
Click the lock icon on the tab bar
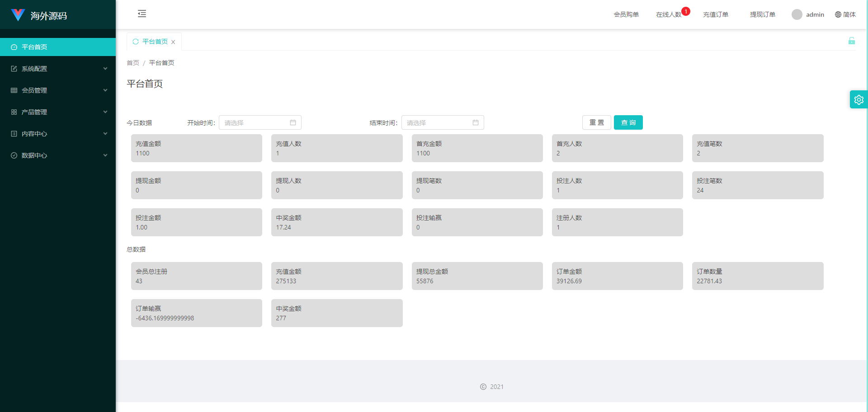tap(851, 41)
